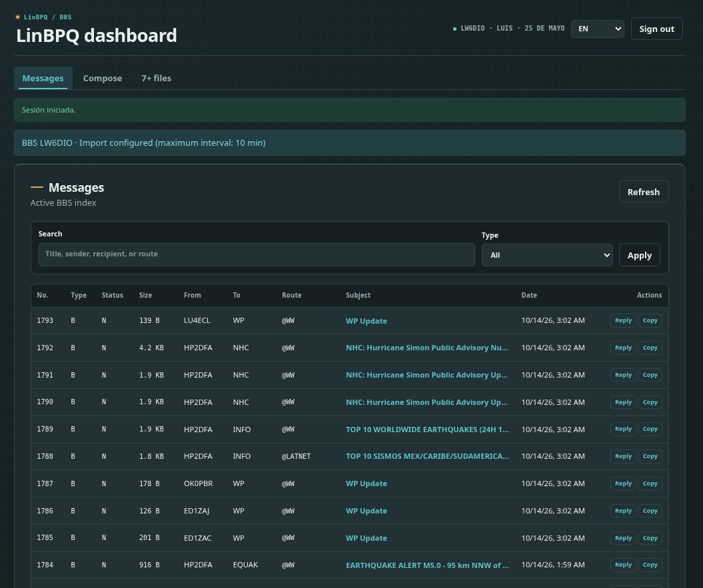Copy message 1785
The height and width of the screenshot is (588, 703).
650,538
